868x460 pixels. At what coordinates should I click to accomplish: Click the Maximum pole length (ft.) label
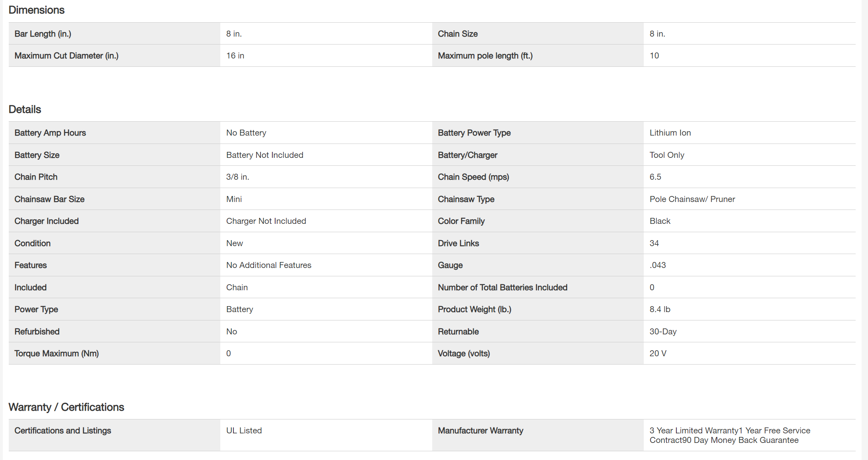(x=485, y=56)
